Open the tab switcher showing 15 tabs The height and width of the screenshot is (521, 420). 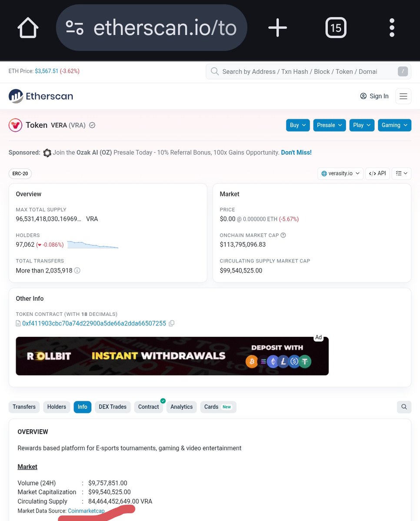pyautogui.click(x=336, y=27)
